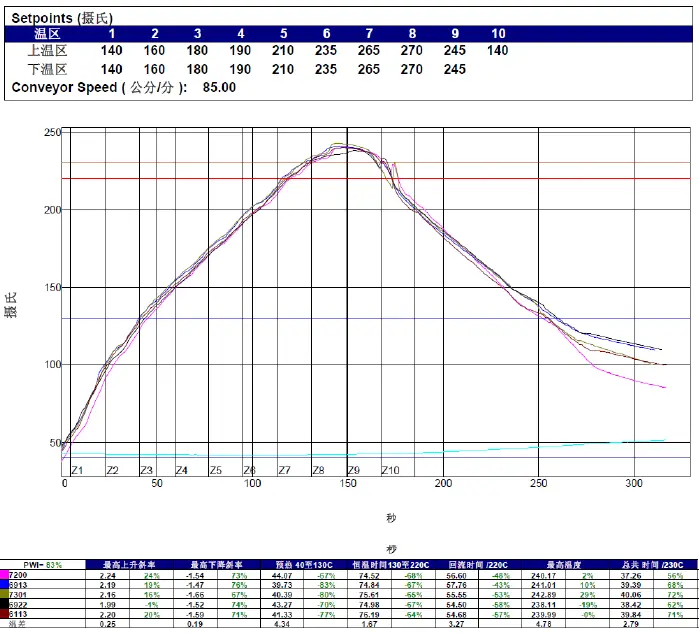Screen dimensions: 699x633
Task: Click the Z1 zone label on chart
Action: 77,470
